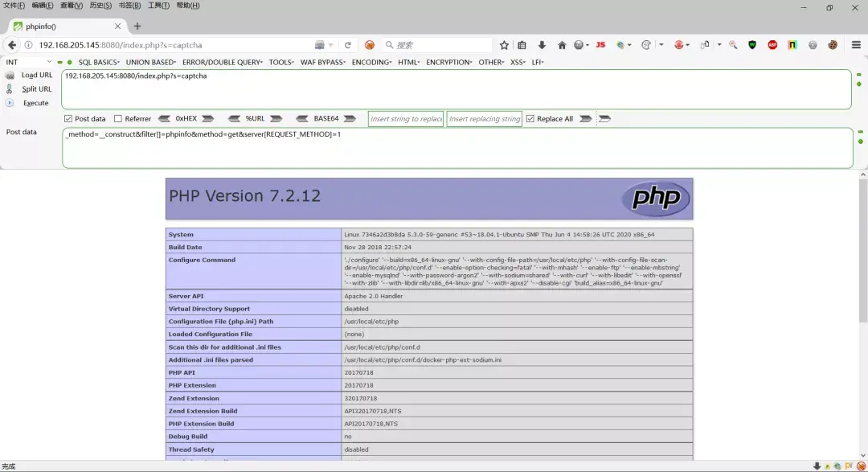This screenshot has width=868, height=472.
Task: Open dropdown arrow beside the palette icon
Action: (x=661, y=45)
